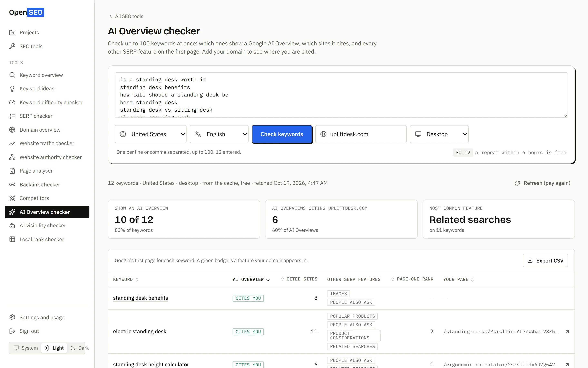Screen dimensions: 588x368
Task: Click the Keyword difficulty checker gauge icon
Action: coord(12,102)
